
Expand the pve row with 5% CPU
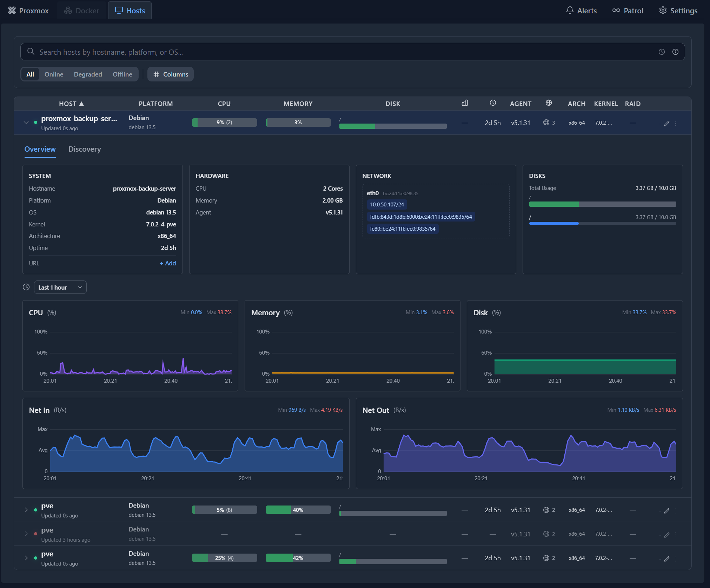[x=26, y=510]
